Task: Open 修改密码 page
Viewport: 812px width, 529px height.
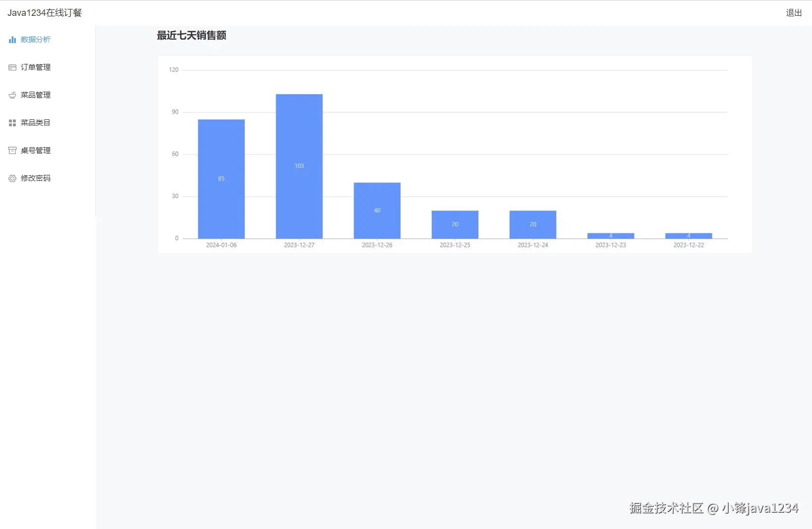Action: [x=48, y=178]
